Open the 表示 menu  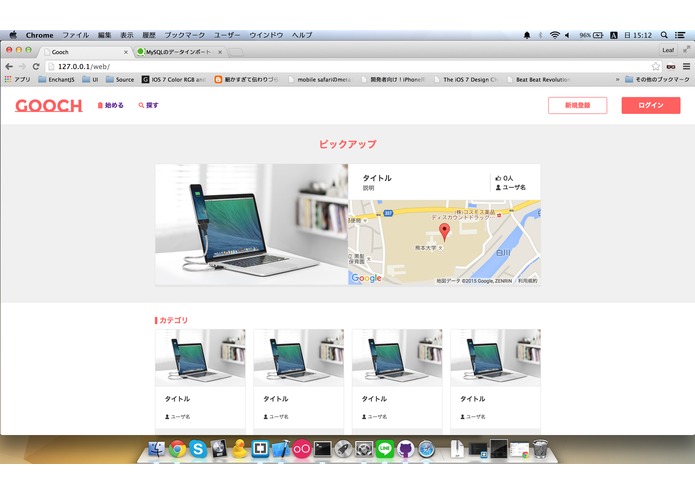tap(127, 35)
